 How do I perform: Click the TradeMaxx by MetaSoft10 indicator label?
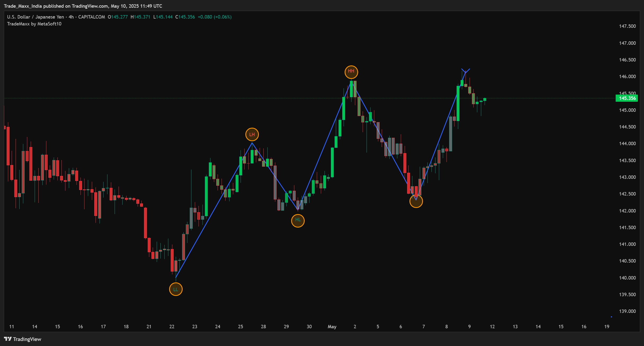coord(34,24)
